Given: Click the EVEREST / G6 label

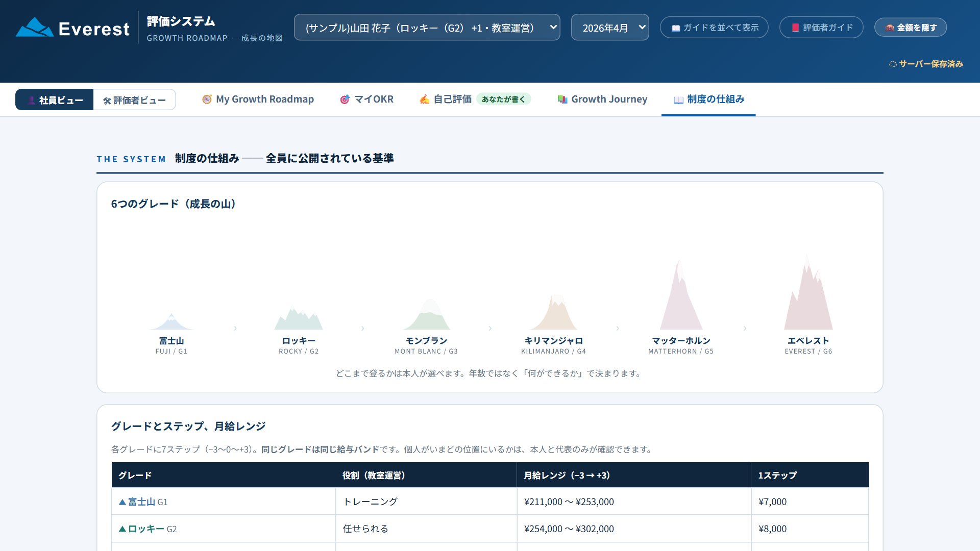Looking at the screenshot, I should [808, 352].
